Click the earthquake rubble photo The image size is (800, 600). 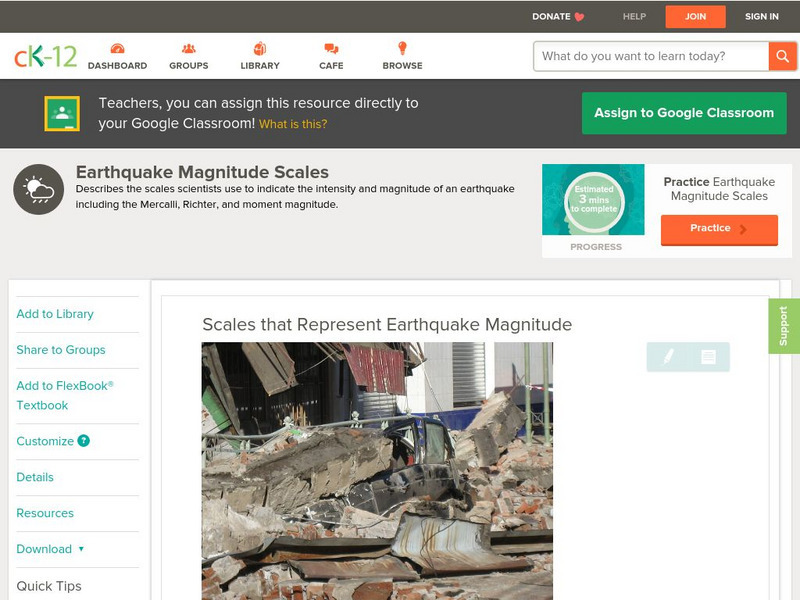[377, 471]
